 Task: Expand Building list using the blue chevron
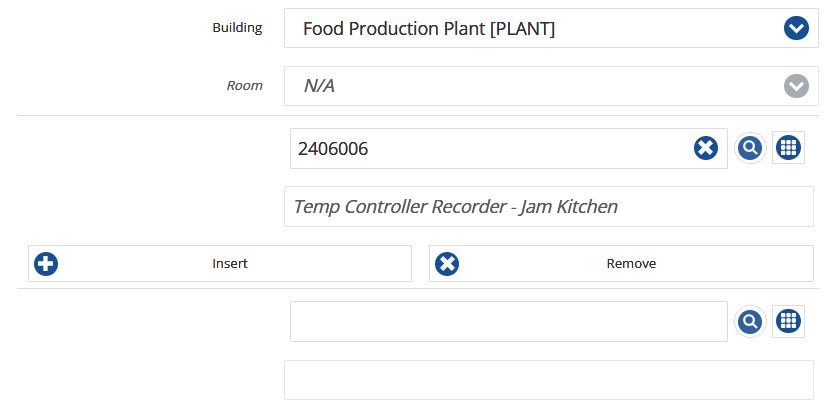pos(796,28)
